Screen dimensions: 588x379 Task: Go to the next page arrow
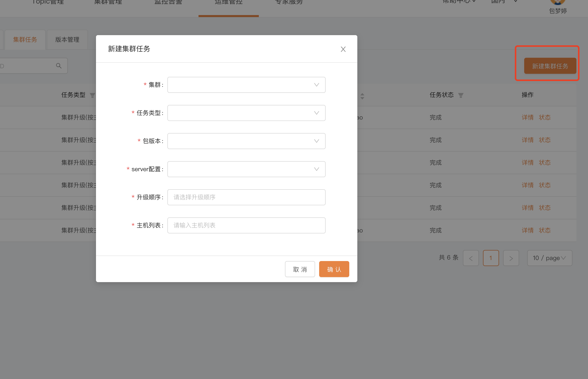tap(511, 258)
